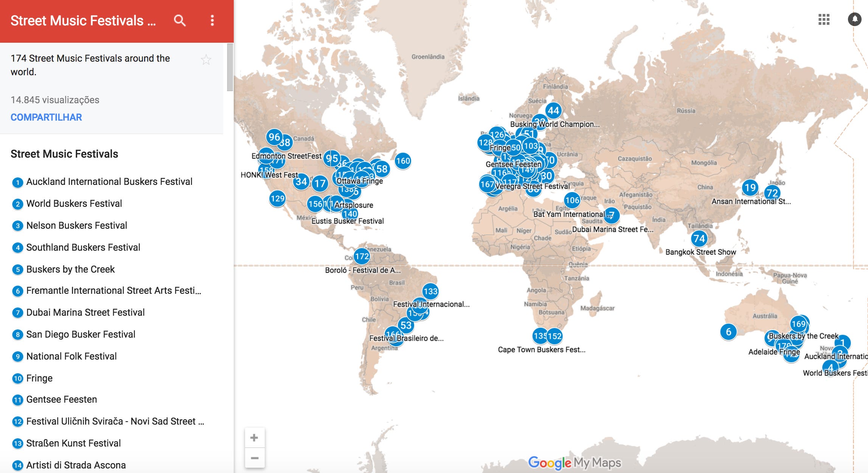Click the Edmonton StreetFest map label
The width and height of the screenshot is (868, 473).
pos(286,156)
